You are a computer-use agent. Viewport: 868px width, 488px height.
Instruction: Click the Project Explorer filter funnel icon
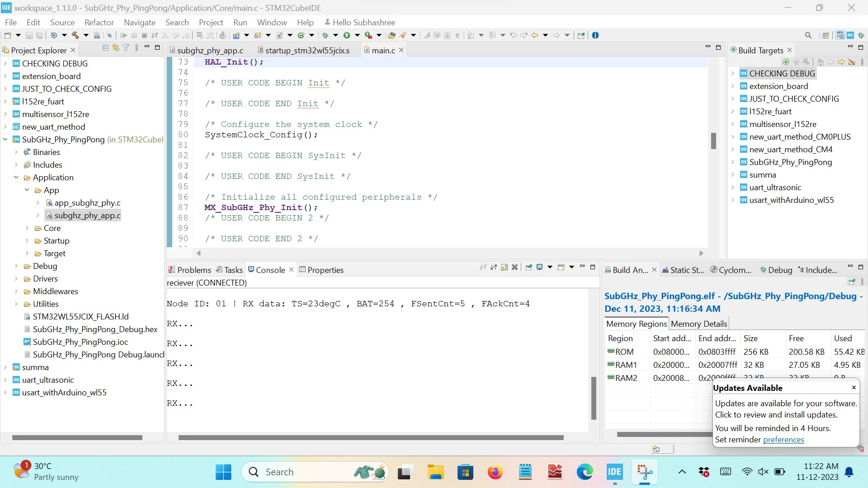[x=126, y=48]
